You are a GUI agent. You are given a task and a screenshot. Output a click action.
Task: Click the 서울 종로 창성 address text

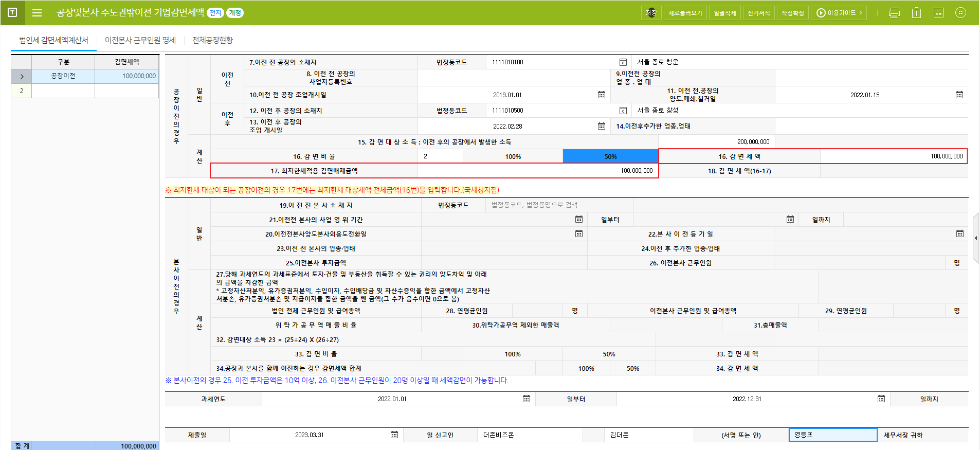pyautogui.click(x=658, y=111)
